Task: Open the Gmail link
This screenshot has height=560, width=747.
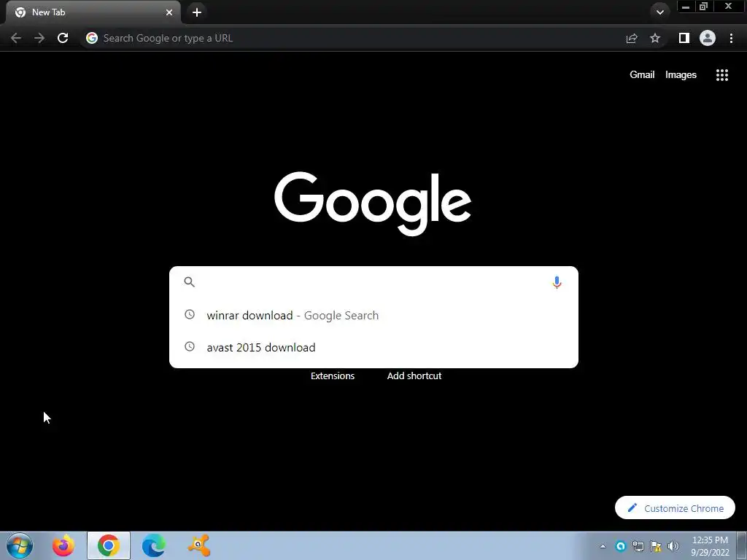Action: point(642,75)
